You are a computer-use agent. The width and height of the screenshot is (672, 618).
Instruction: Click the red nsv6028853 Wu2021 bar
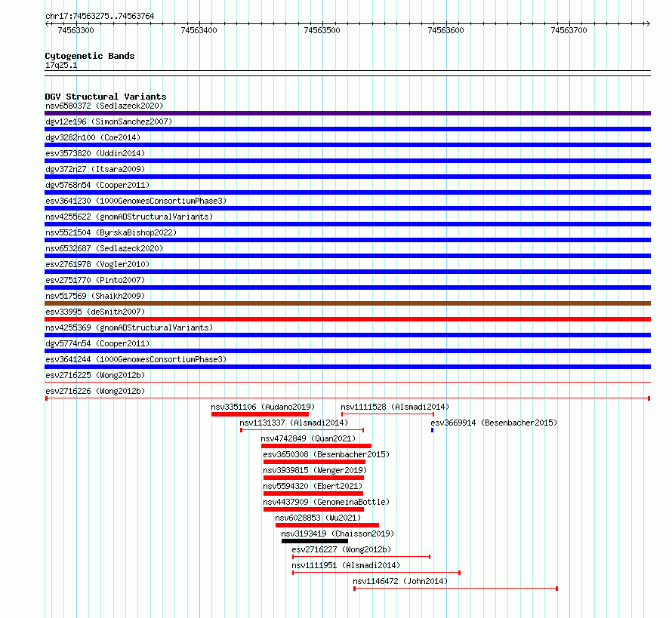(327, 525)
